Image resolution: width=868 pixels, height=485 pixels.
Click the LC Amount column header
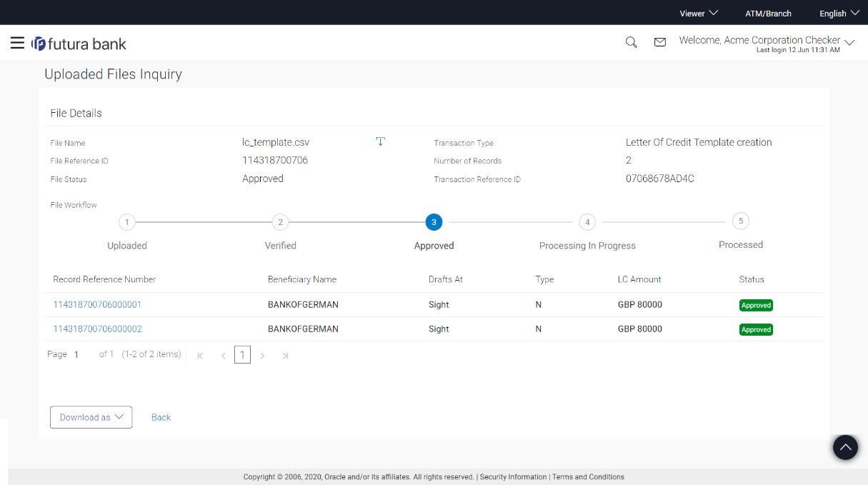[639, 279]
